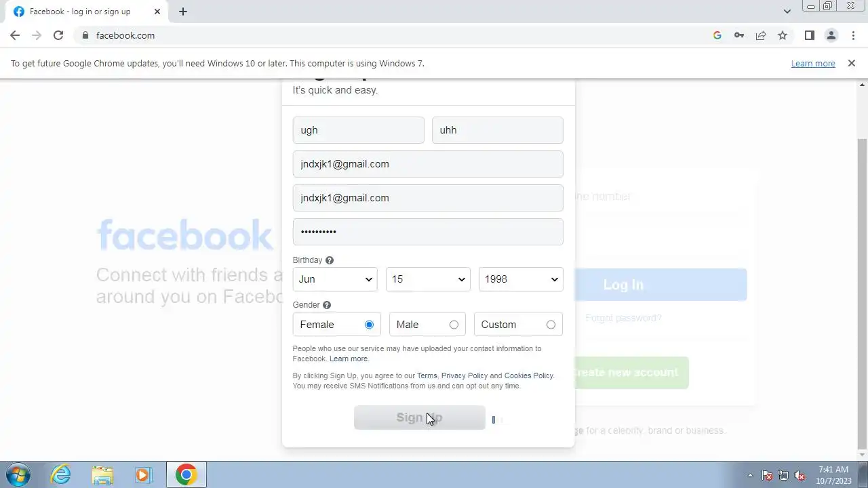868x488 pixels.
Task: Click the re-enter email field
Action: tap(428, 198)
